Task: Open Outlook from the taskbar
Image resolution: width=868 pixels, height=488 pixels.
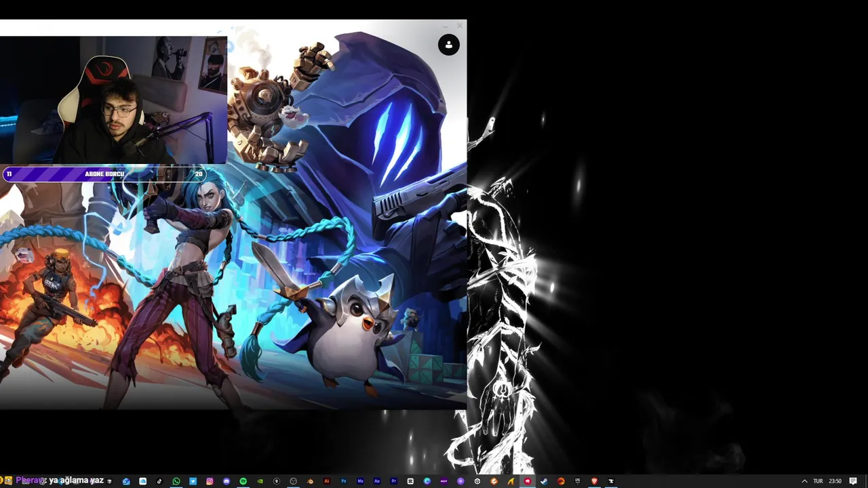Action: pyautogui.click(x=126, y=481)
